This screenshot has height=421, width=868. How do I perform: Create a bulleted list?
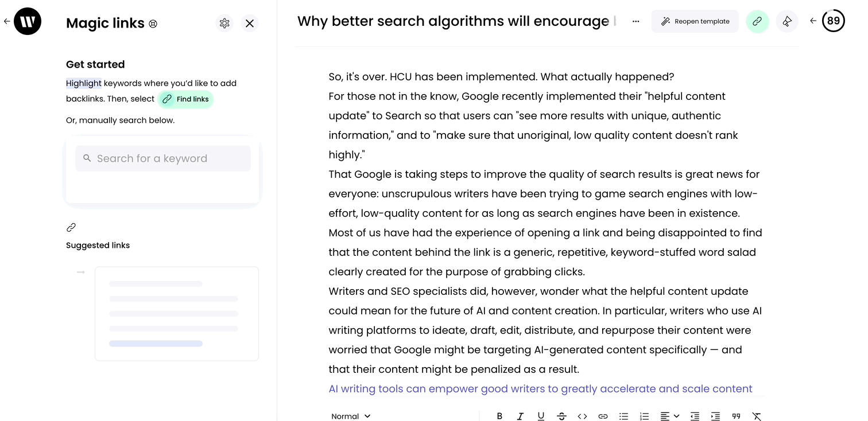click(623, 416)
